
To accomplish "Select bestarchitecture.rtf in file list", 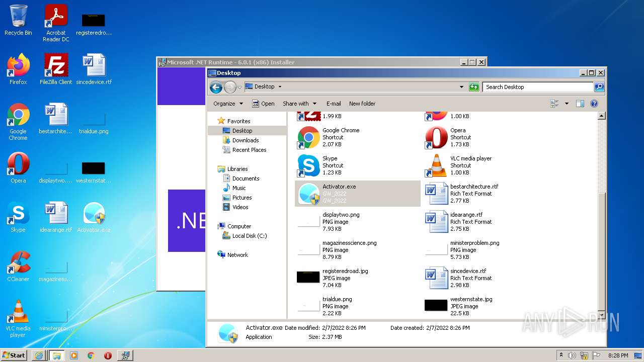I will (x=485, y=194).
